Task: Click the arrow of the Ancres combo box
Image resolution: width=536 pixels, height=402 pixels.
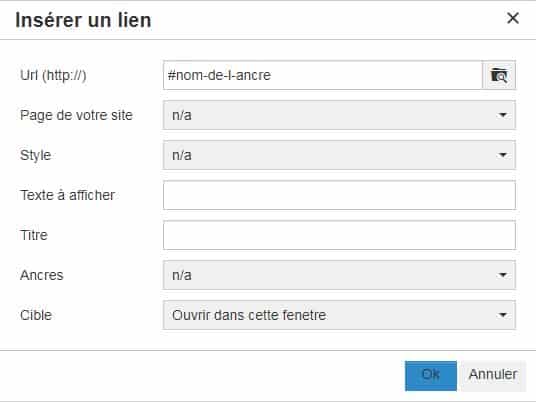Action: coord(502,275)
